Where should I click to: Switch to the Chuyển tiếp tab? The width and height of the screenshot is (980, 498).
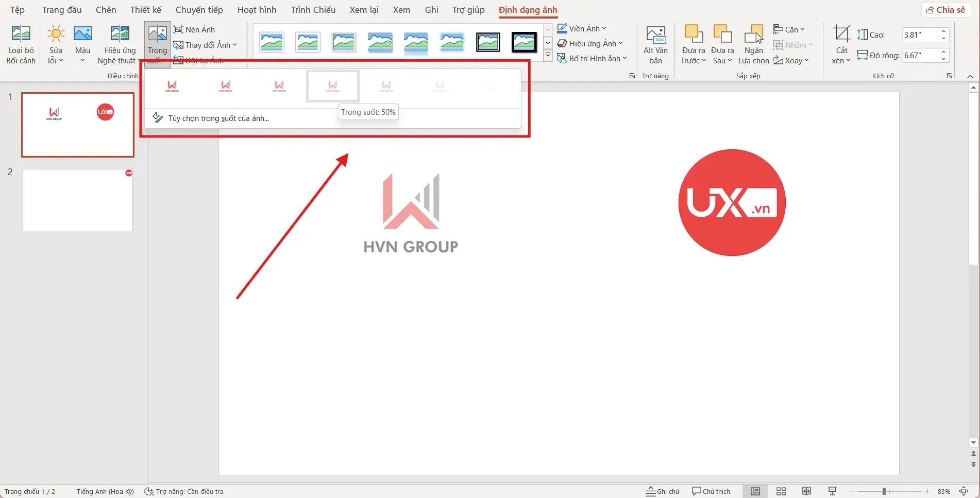coord(199,10)
